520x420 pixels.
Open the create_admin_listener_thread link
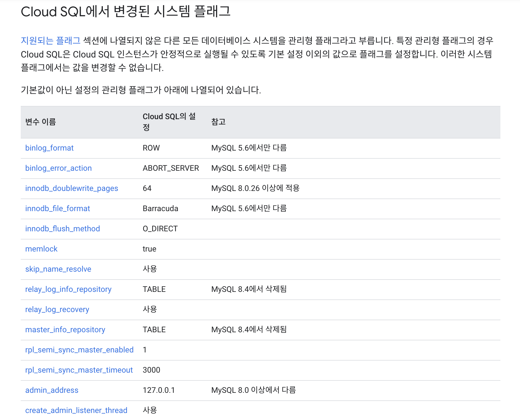(76, 410)
